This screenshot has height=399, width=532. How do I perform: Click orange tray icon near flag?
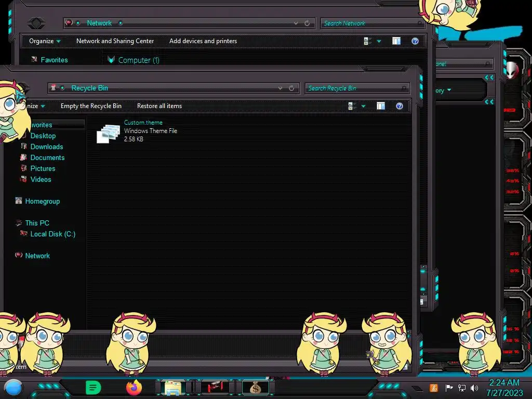[x=434, y=388]
